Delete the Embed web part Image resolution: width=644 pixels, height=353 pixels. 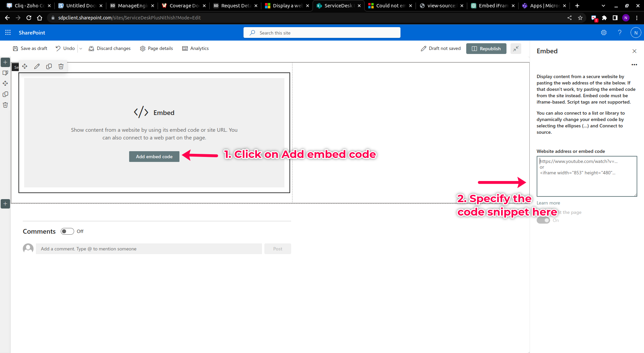[61, 66]
